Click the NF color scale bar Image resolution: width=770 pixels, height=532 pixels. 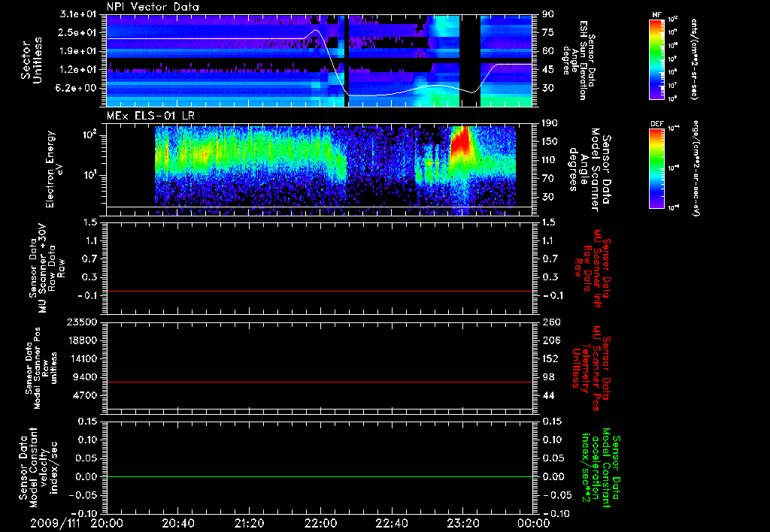pos(656,59)
